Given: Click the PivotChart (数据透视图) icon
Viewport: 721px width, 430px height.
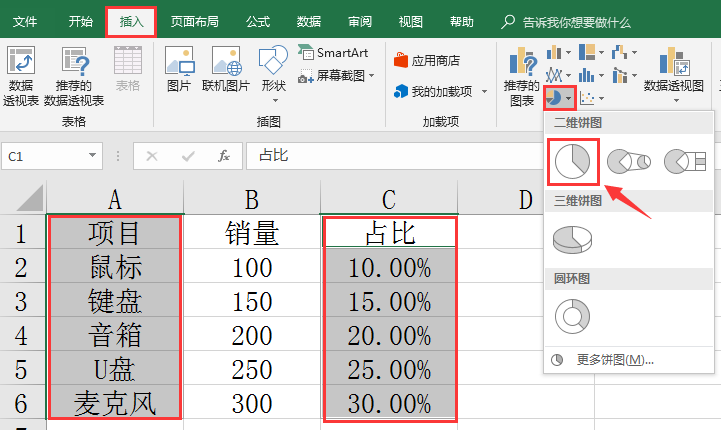Looking at the screenshot, I should 674,62.
